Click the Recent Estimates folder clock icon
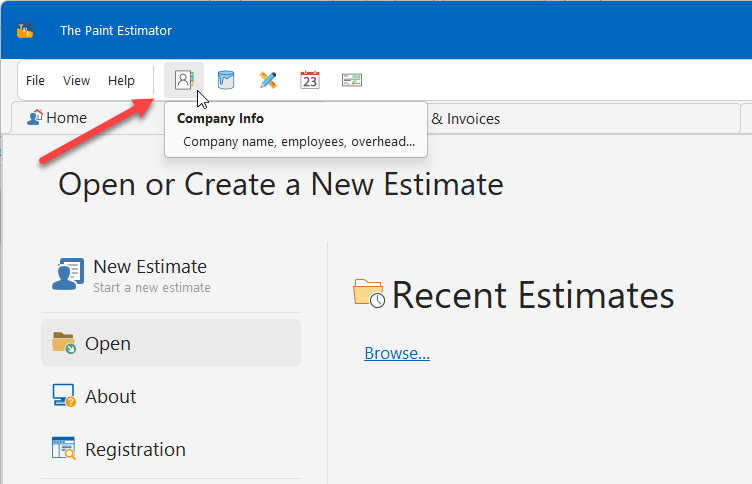The height and width of the screenshot is (484, 752). 368,294
